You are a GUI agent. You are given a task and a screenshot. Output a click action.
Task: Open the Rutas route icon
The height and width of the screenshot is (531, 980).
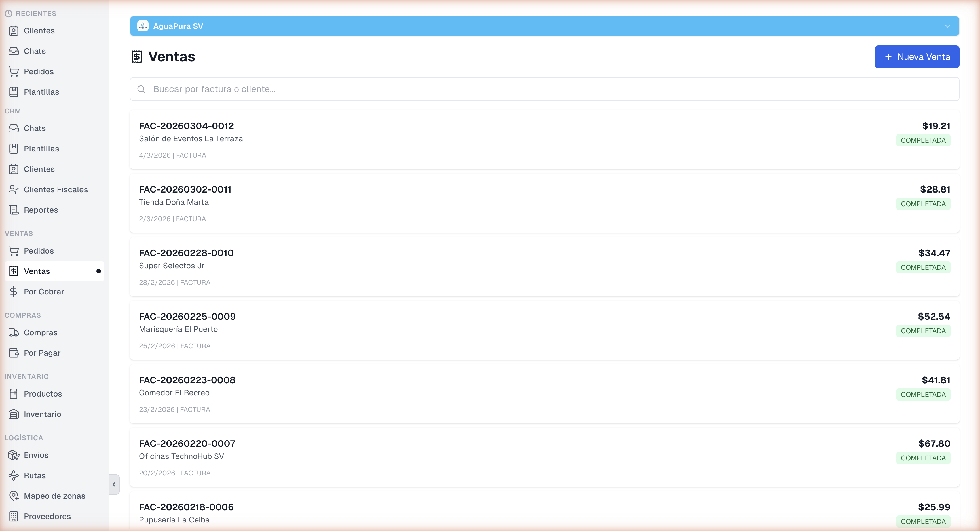tap(14, 475)
